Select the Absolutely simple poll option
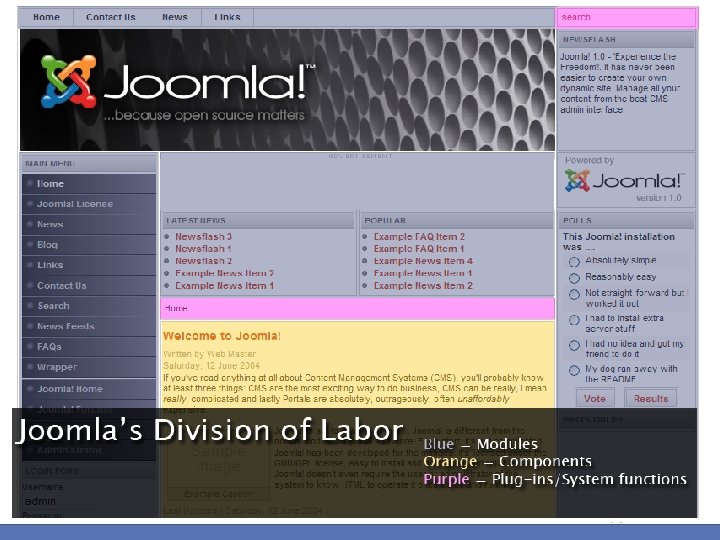This screenshot has width=720, height=540. coord(574,262)
